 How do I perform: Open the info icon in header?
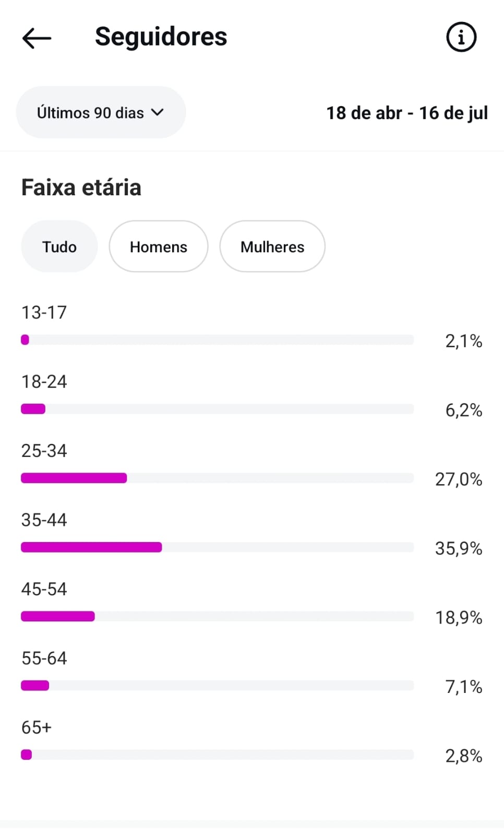(461, 37)
